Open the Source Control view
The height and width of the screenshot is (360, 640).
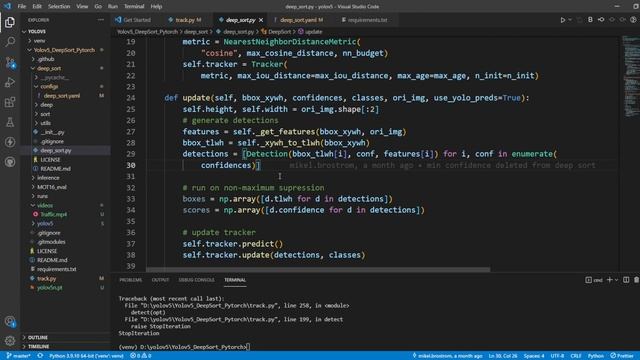click(x=10, y=62)
